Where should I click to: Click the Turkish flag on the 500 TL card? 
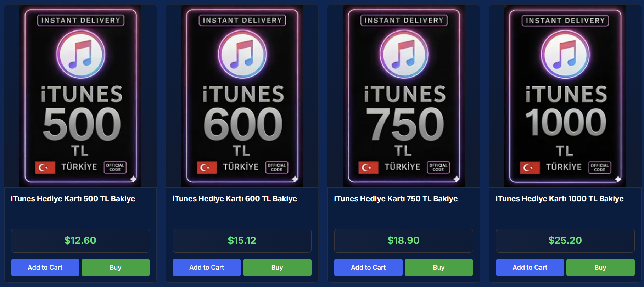click(x=45, y=168)
